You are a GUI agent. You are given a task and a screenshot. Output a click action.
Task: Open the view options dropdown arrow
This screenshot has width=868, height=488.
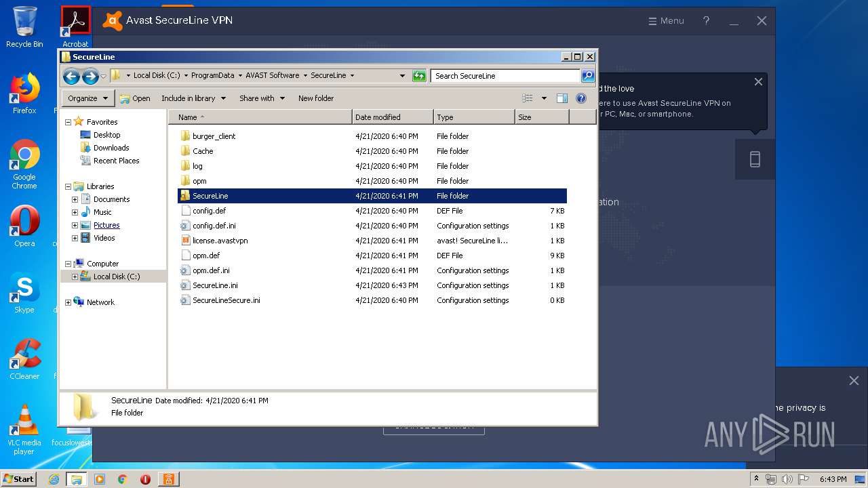tap(544, 98)
